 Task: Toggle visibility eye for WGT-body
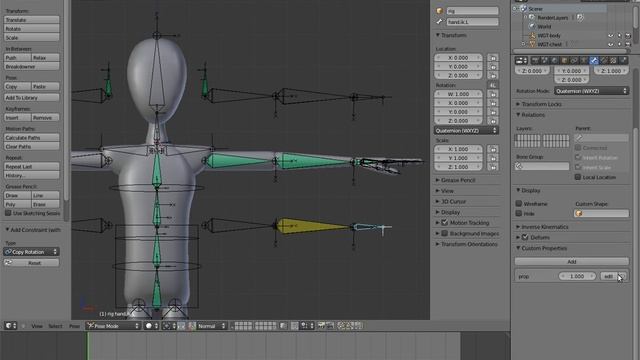click(x=611, y=36)
